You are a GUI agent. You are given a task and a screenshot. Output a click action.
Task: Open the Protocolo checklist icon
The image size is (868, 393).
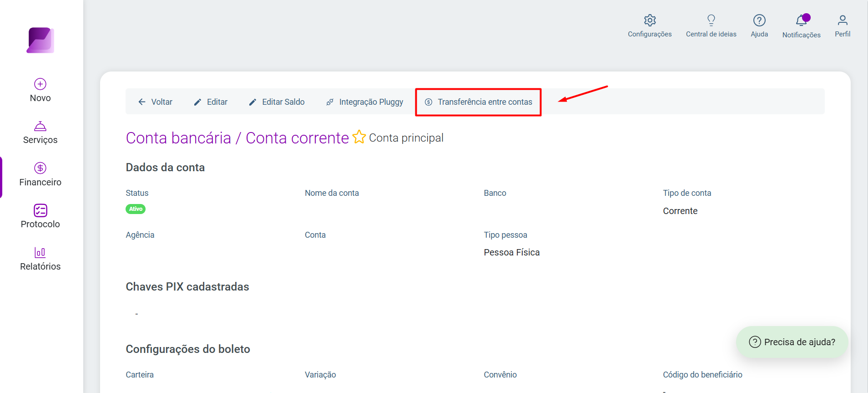pyautogui.click(x=40, y=210)
